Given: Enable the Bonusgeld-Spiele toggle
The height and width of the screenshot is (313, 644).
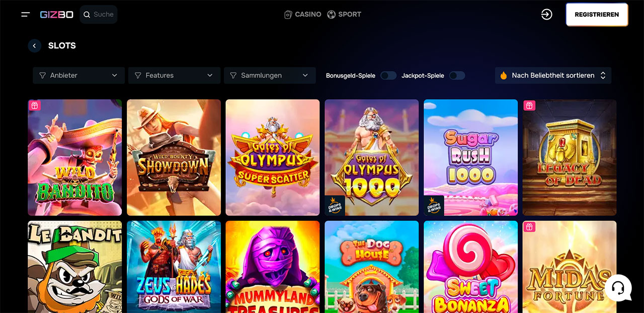Looking at the screenshot, I should click(388, 75).
